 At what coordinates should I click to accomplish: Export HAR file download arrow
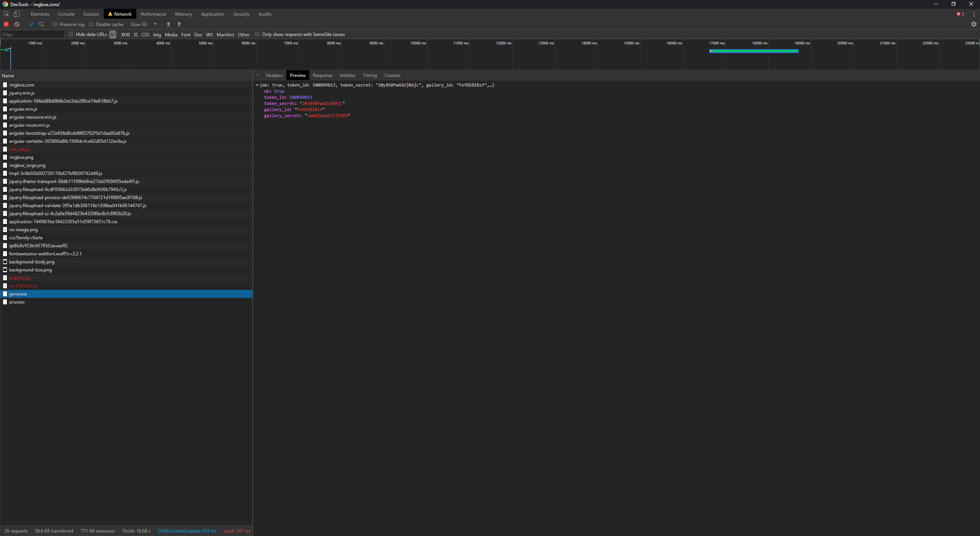click(x=179, y=24)
